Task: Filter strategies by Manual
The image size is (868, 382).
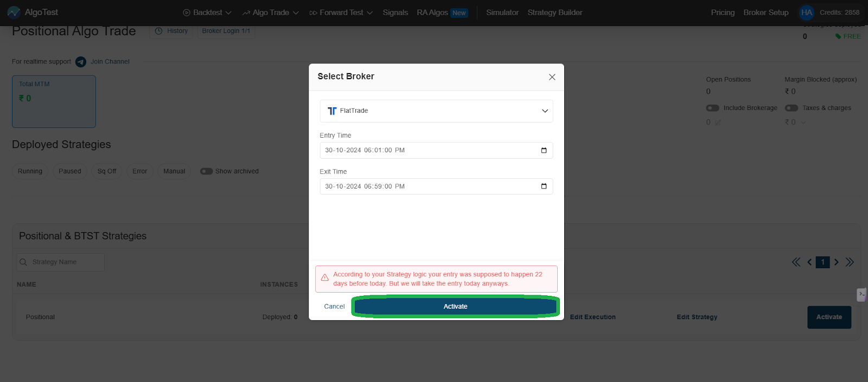Action: (x=174, y=171)
